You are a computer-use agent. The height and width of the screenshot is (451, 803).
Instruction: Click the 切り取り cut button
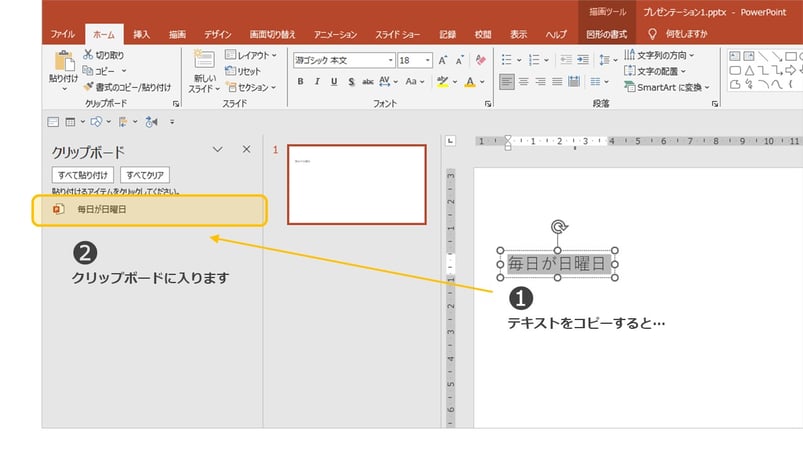click(103, 55)
